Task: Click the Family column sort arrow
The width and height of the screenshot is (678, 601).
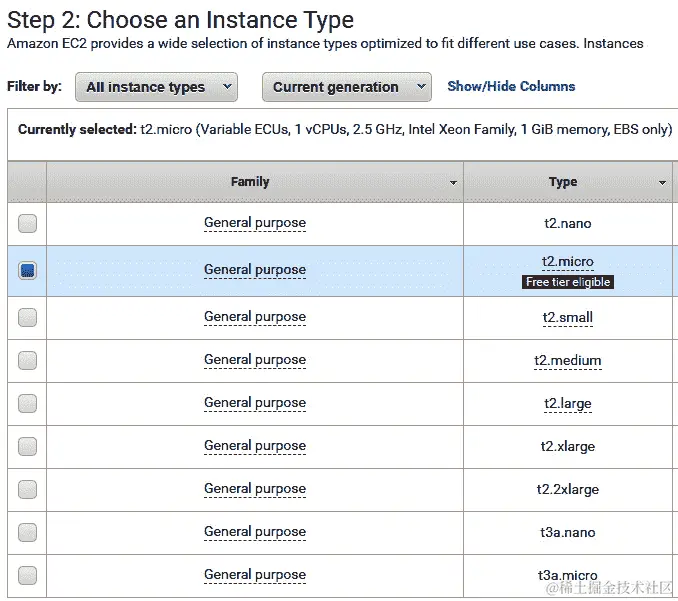Action: pyautogui.click(x=454, y=183)
